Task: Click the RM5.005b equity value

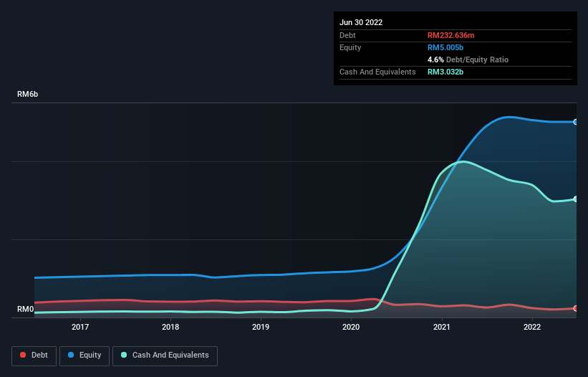Action: [x=445, y=47]
